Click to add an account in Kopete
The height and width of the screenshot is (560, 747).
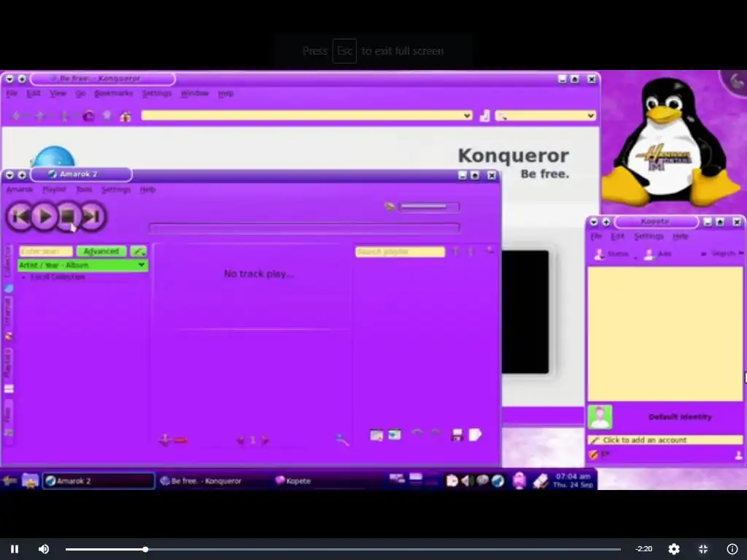(665, 440)
